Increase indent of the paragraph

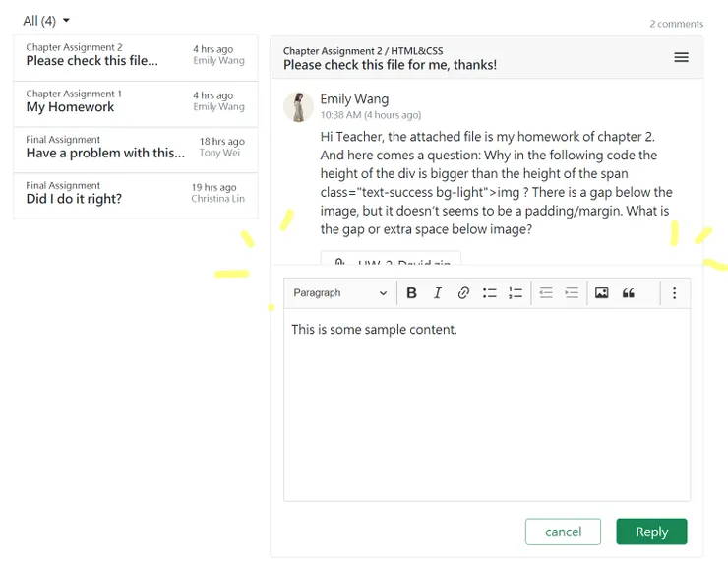[x=572, y=293]
